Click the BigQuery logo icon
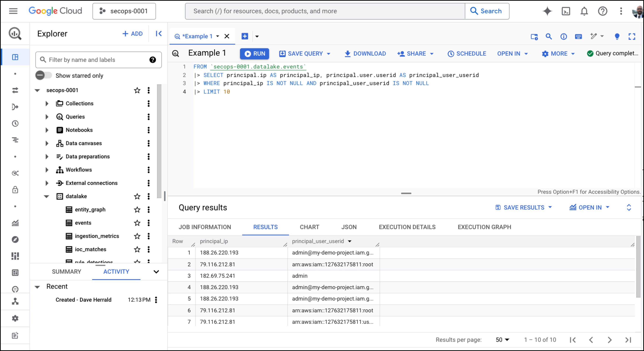The image size is (644, 351). (x=15, y=34)
